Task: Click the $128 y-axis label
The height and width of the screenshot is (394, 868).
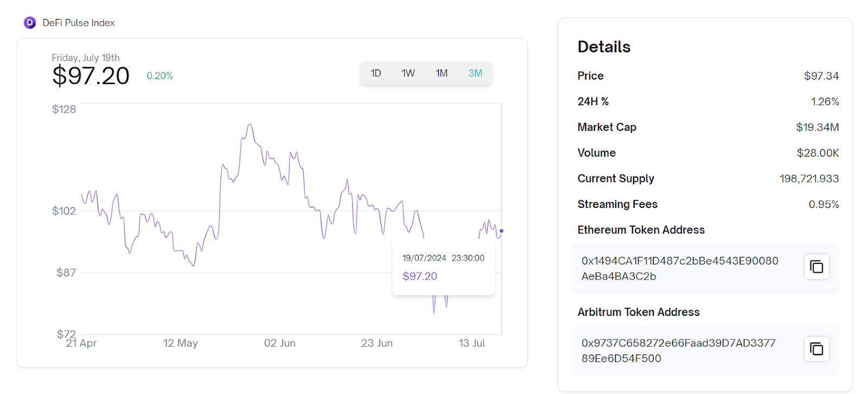Action: point(64,109)
